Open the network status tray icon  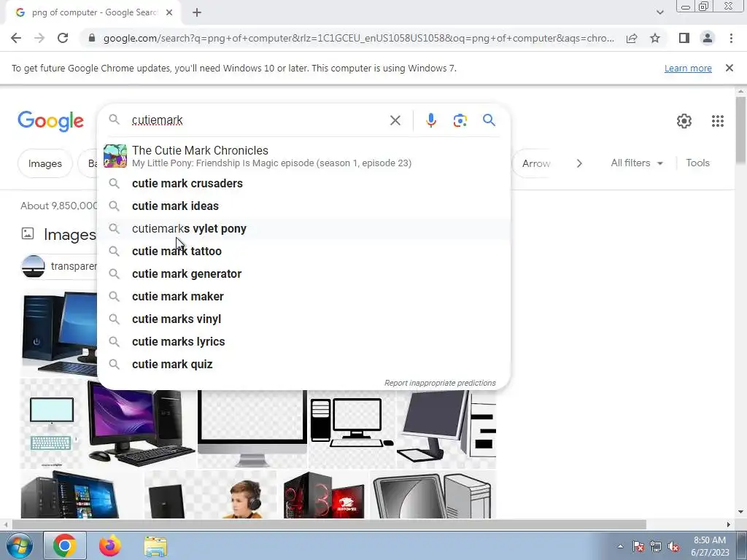(x=656, y=547)
